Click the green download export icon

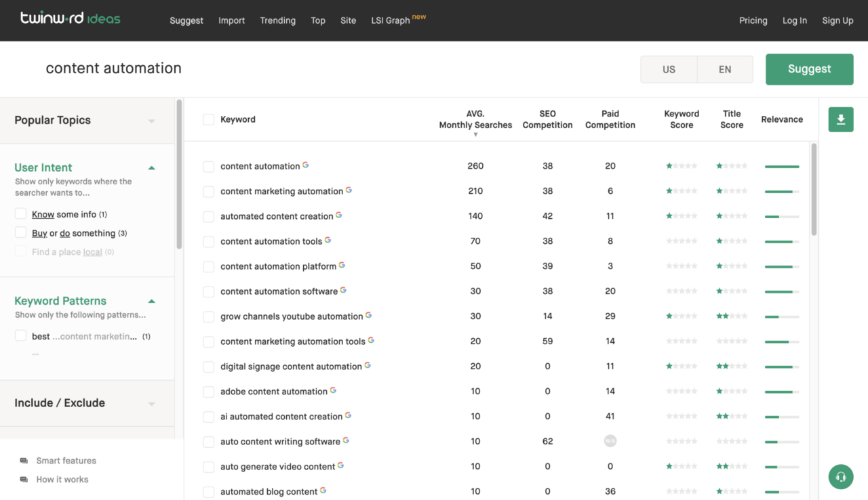840,120
